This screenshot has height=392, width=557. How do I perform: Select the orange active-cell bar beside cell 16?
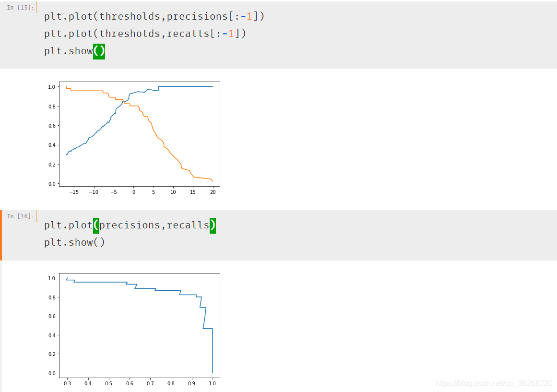tap(1, 235)
